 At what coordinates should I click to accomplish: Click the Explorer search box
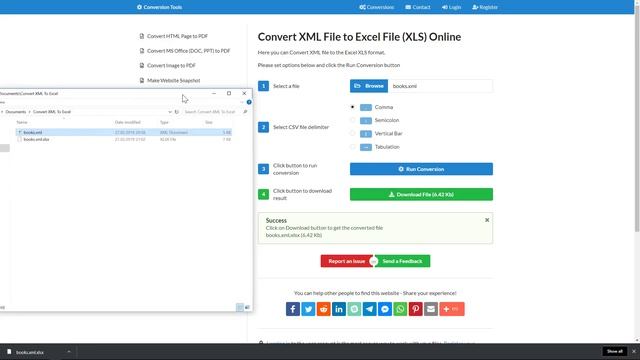coord(211,111)
